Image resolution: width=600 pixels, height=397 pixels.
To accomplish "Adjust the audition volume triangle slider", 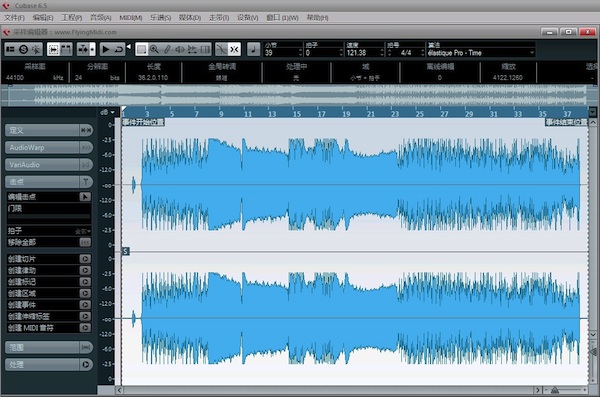I will point(129,47).
